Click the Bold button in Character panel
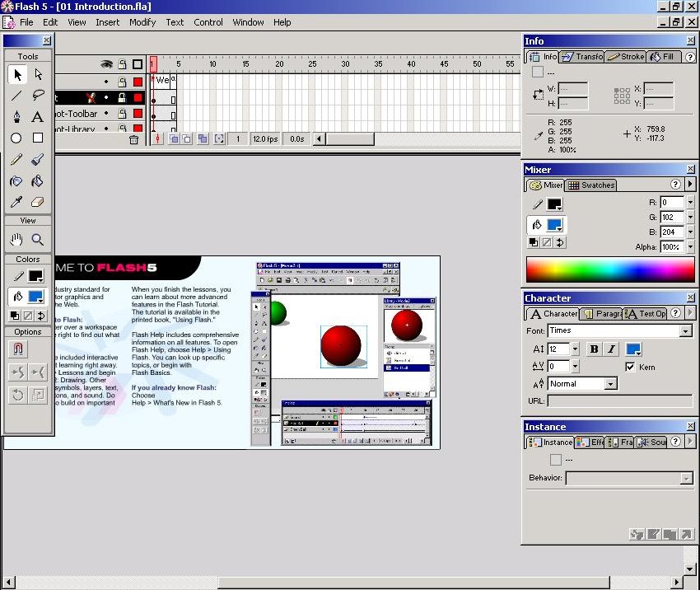This screenshot has width=700, height=590. pos(595,349)
